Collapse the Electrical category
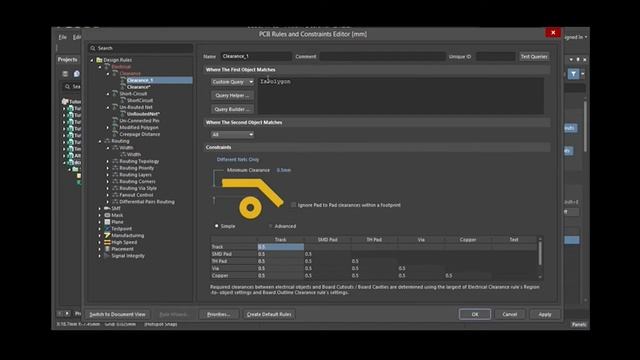The image size is (640, 360). [100, 67]
